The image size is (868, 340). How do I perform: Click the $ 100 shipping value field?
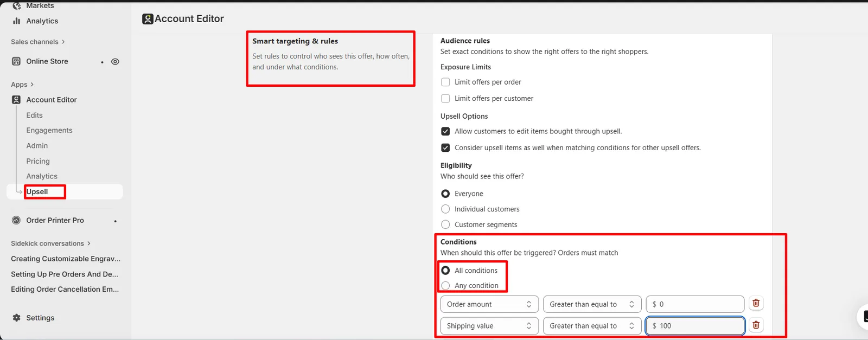pos(695,326)
